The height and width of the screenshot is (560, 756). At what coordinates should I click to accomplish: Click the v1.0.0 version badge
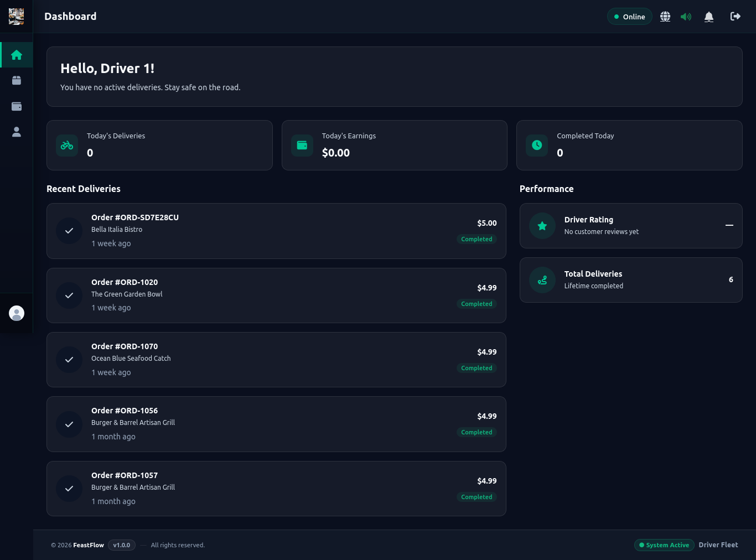click(x=122, y=545)
